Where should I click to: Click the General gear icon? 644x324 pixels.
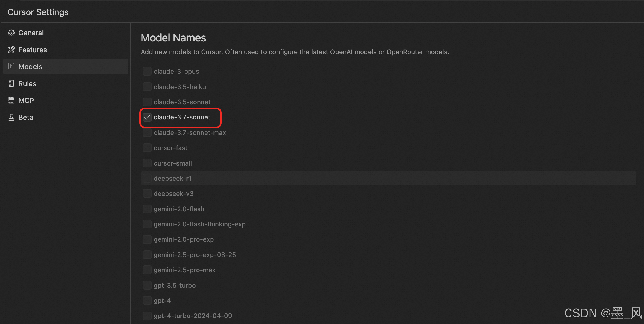[x=11, y=33]
